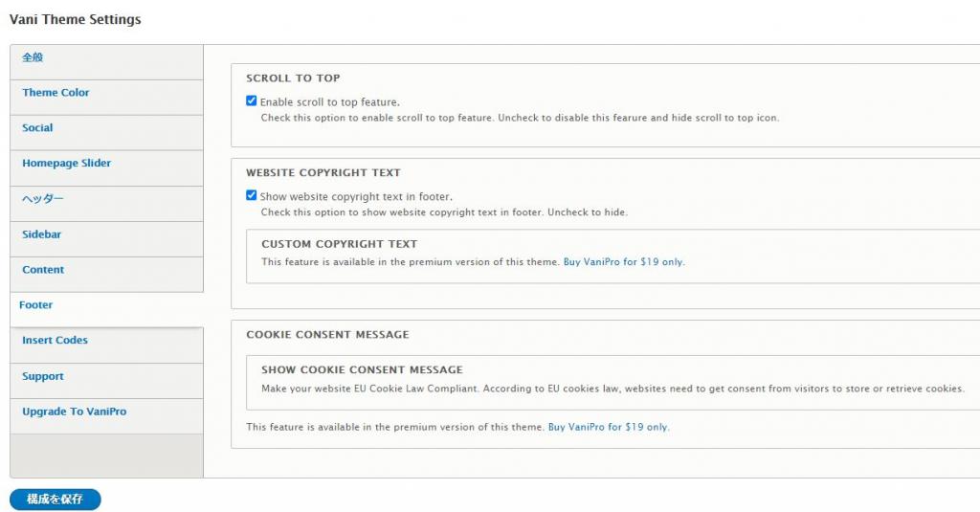The image size is (980, 512).
Task: Switch to the Theme Color tab
Action: coord(106,97)
